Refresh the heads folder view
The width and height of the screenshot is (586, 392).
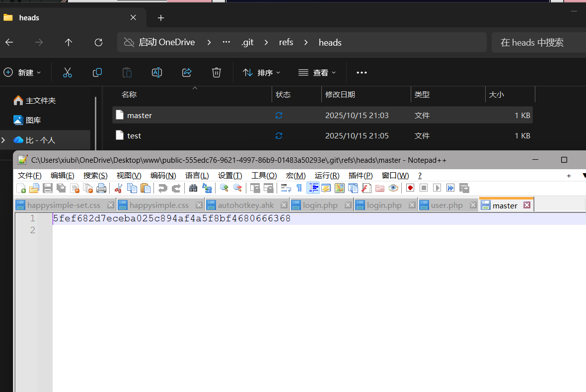(98, 43)
